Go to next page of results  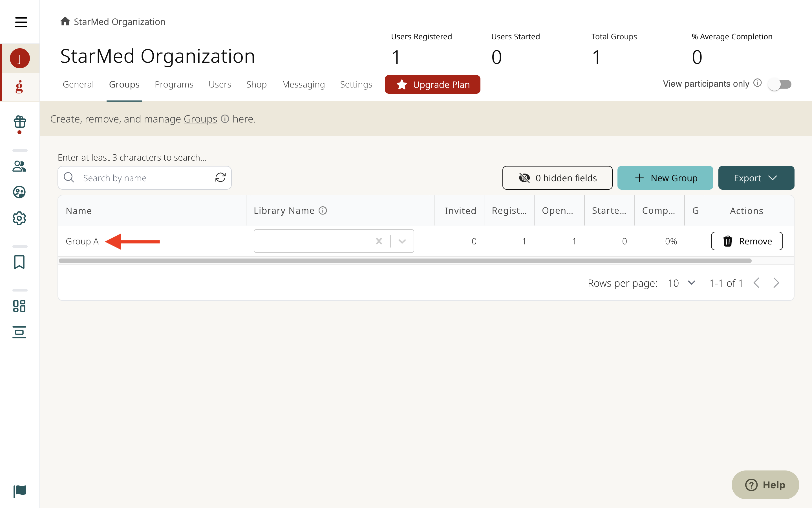(x=776, y=283)
